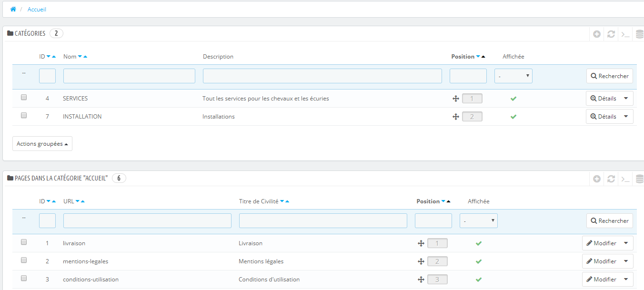Sort pages by Position descending
Image resolution: width=644 pixels, height=290 pixels.
pos(443,201)
